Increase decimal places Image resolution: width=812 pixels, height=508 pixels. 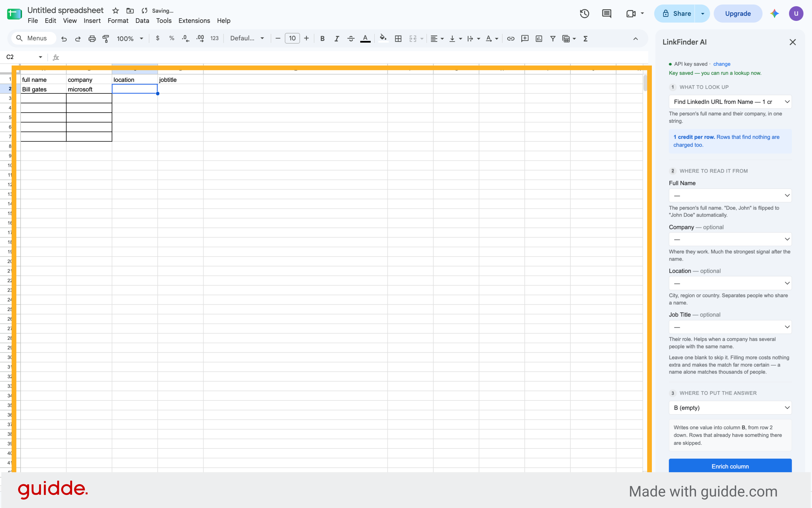(200, 38)
